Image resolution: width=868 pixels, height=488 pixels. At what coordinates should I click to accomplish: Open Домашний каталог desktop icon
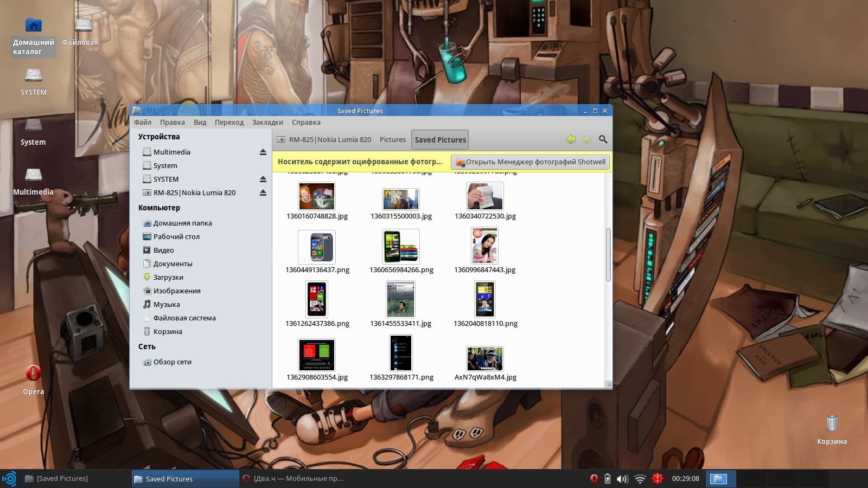pyautogui.click(x=34, y=36)
